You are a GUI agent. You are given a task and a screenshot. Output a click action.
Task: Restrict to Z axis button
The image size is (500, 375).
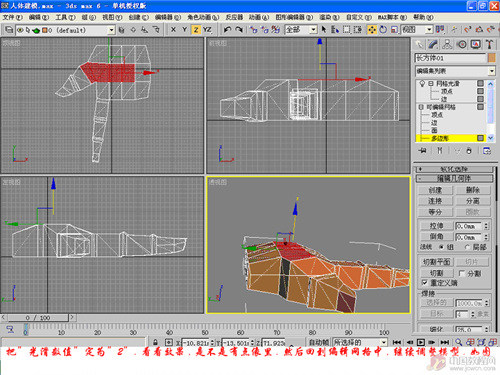point(196,30)
